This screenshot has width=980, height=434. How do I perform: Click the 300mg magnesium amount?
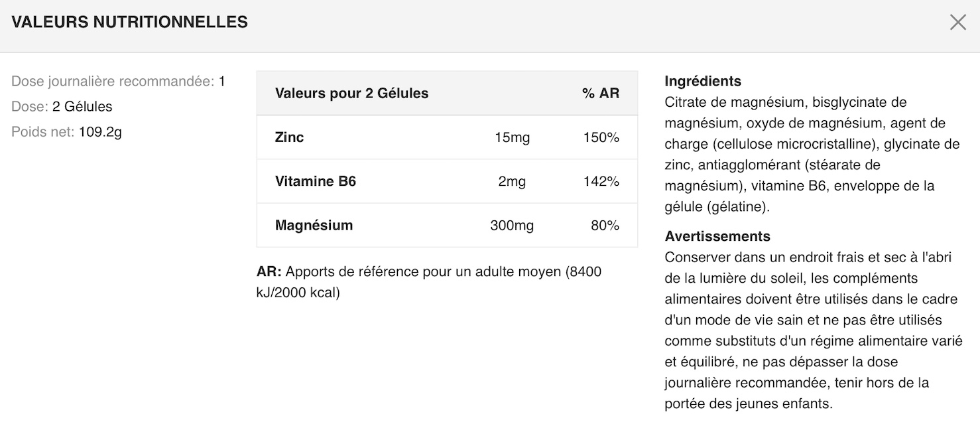(512, 225)
